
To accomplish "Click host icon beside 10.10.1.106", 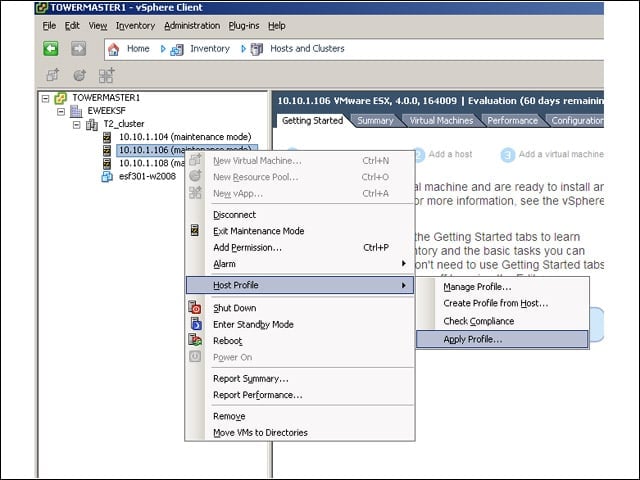I will (x=107, y=150).
